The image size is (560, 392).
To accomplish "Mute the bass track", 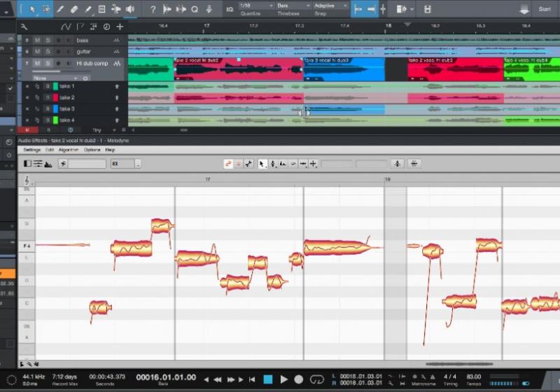I will click(38, 41).
